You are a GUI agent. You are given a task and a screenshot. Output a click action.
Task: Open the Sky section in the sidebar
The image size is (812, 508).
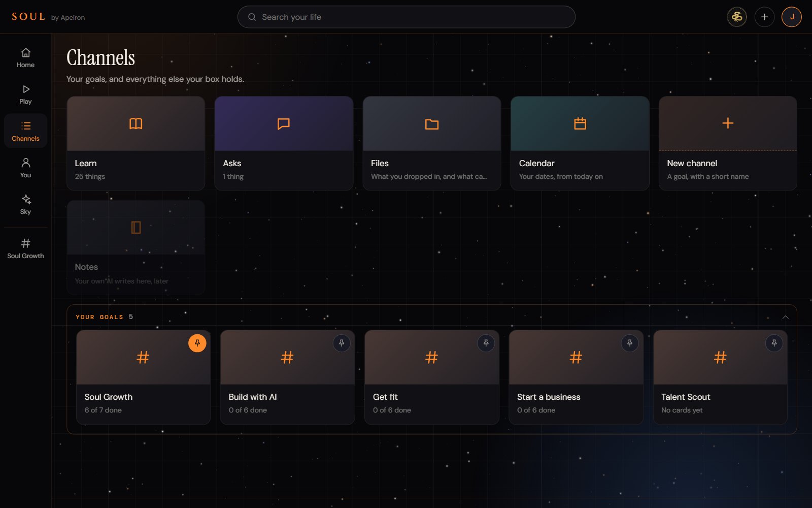coord(25,204)
